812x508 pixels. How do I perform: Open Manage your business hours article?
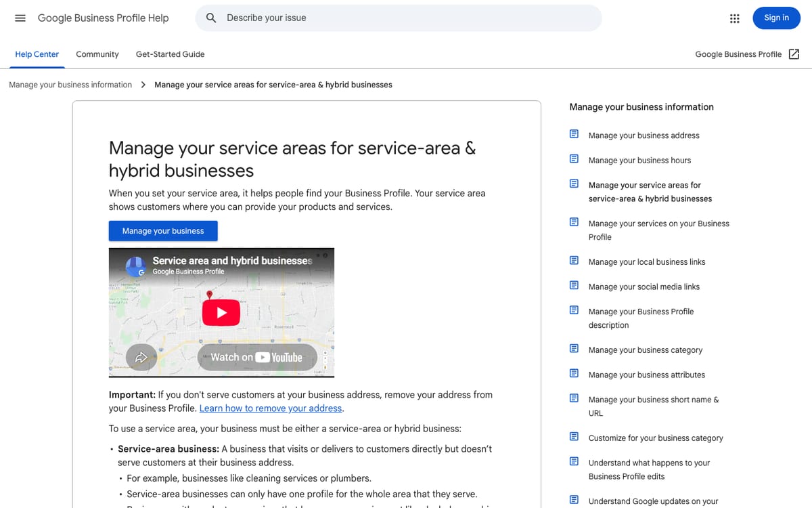639,161
